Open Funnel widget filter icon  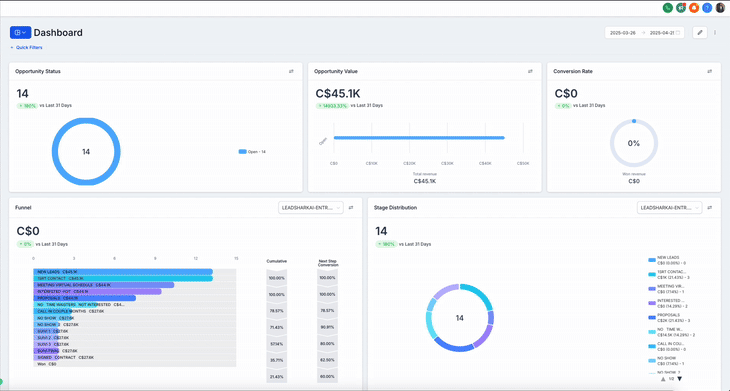(x=351, y=208)
